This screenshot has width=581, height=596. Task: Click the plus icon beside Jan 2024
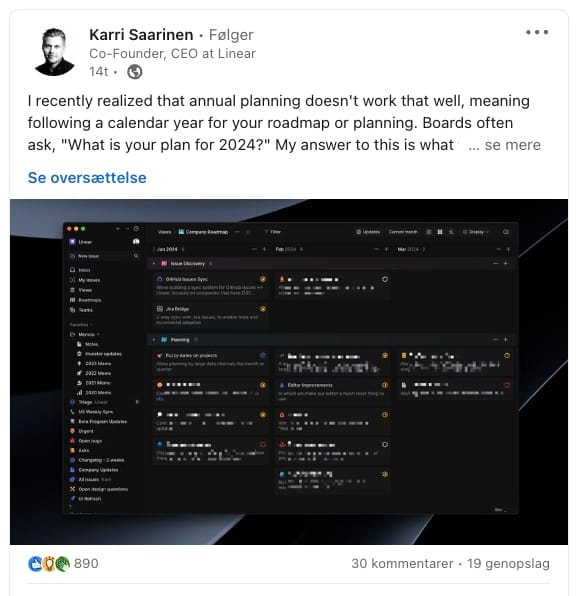264,249
